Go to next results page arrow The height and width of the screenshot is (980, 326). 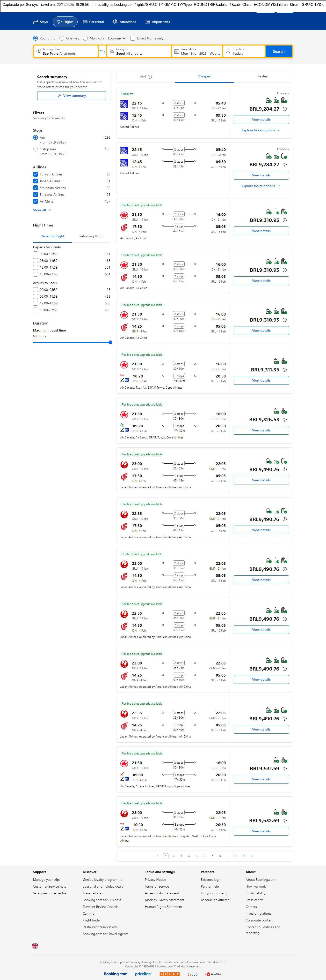click(x=252, y=856)
